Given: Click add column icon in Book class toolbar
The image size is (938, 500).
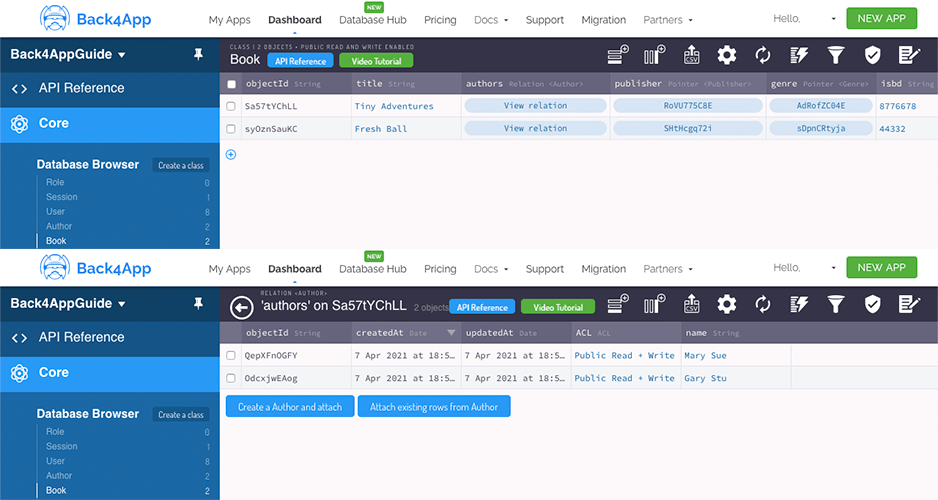Looking at the screenshot, I should (x=654, y=55).
